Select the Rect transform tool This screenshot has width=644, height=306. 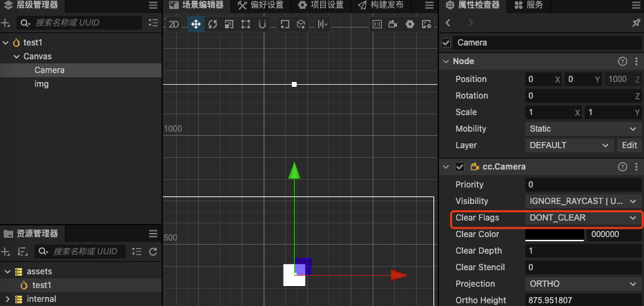(246, 24)
